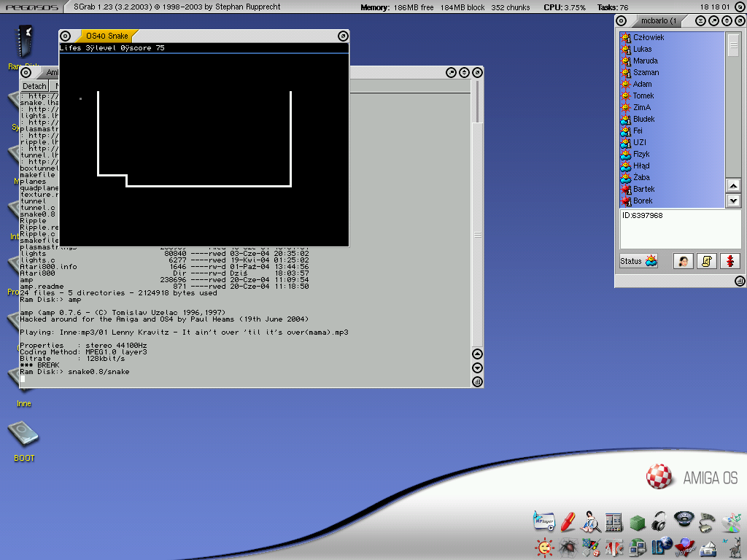747x560 pixels.
Task: Click the user photo button in mcbarlo window
Action: tap(683, 261)
